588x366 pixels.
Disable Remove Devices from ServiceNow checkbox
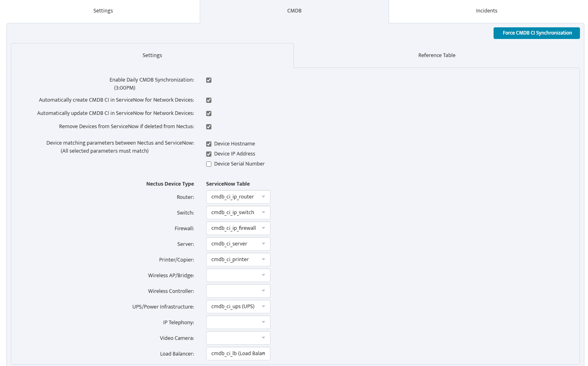(x=209, y=127)
